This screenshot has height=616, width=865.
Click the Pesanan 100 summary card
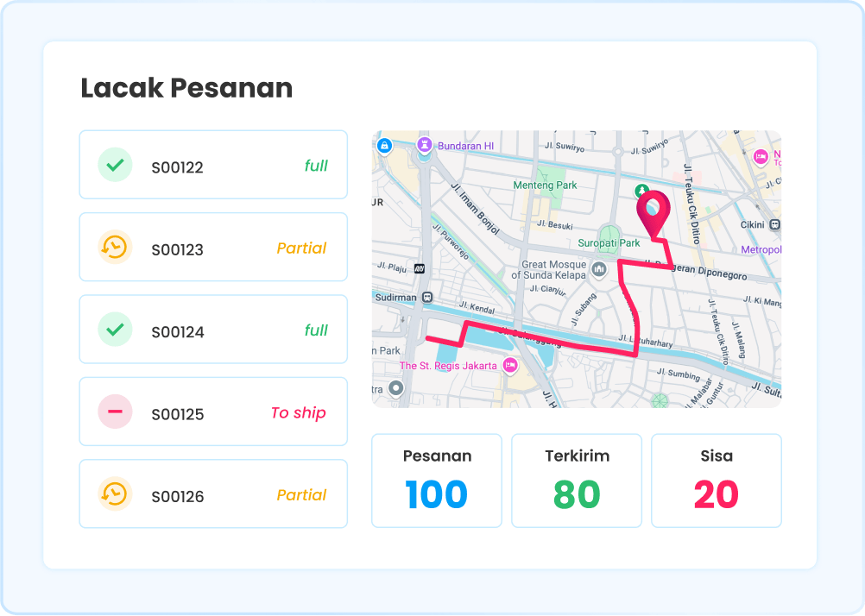(x=437, y=481)
